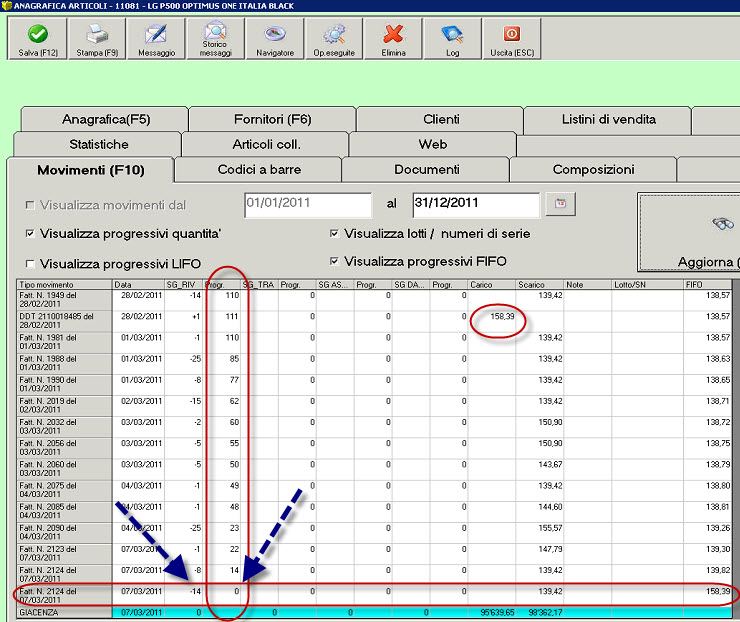740x622 pixels.
Task: Toggle Visualizza progressivi FIFO checkbox
Action: 334,262
